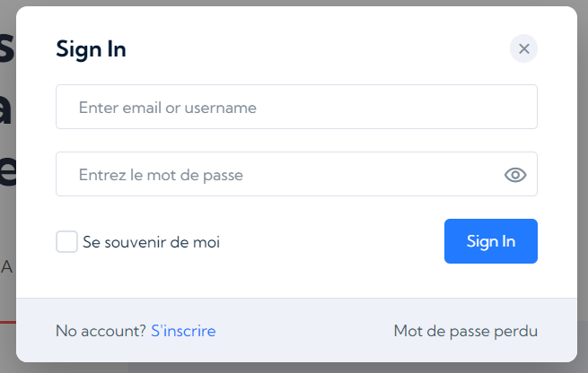Show the password using the eye icon
588x373 pixels.
pyautogui.click(x=515, y=175)
